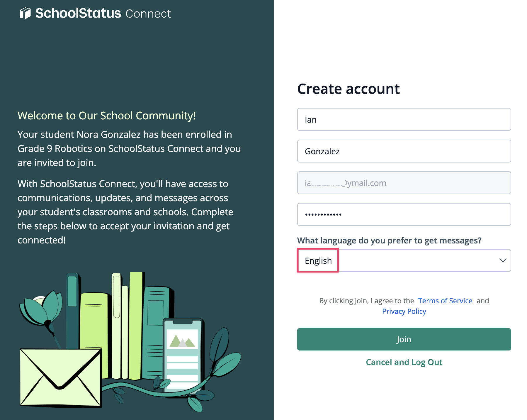Screen dimensions: 527x420
Task: Click the disabled email address field
Action: pyautogui.click(x=404, y=183)
